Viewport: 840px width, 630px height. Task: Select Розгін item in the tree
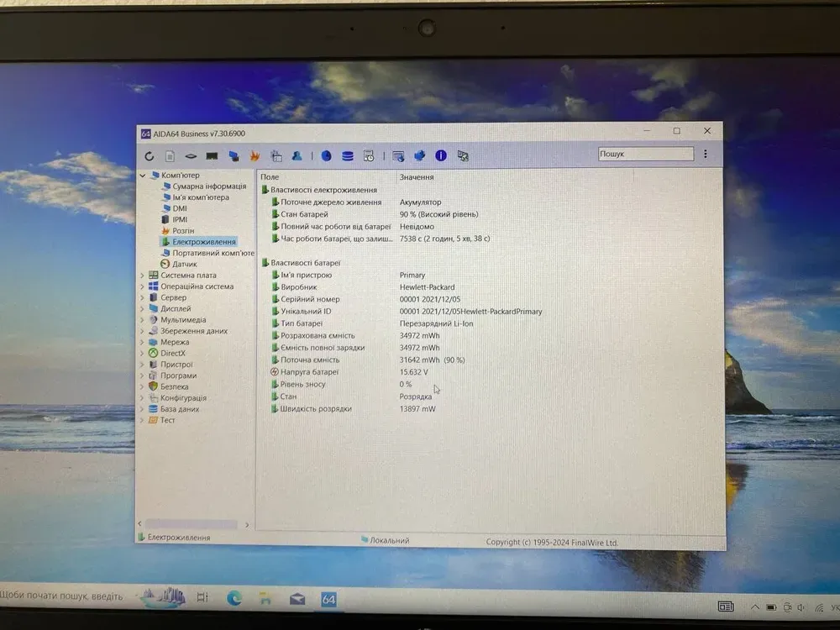182,231
